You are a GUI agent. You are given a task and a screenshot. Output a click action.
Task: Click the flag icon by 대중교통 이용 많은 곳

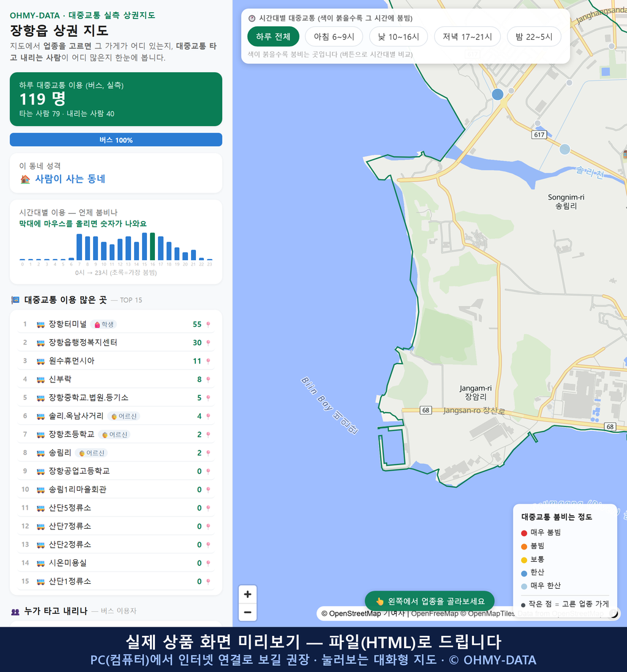tap(15, 300)
